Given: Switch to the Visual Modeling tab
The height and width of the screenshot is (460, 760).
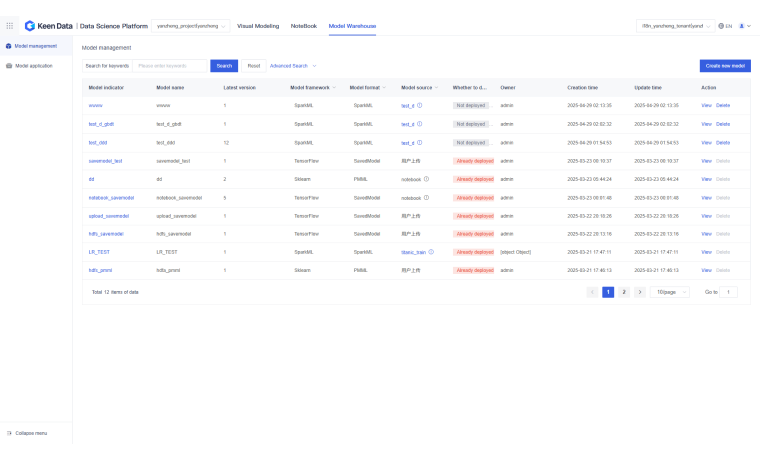Looking at the screenshot, I should coord(258,25).
